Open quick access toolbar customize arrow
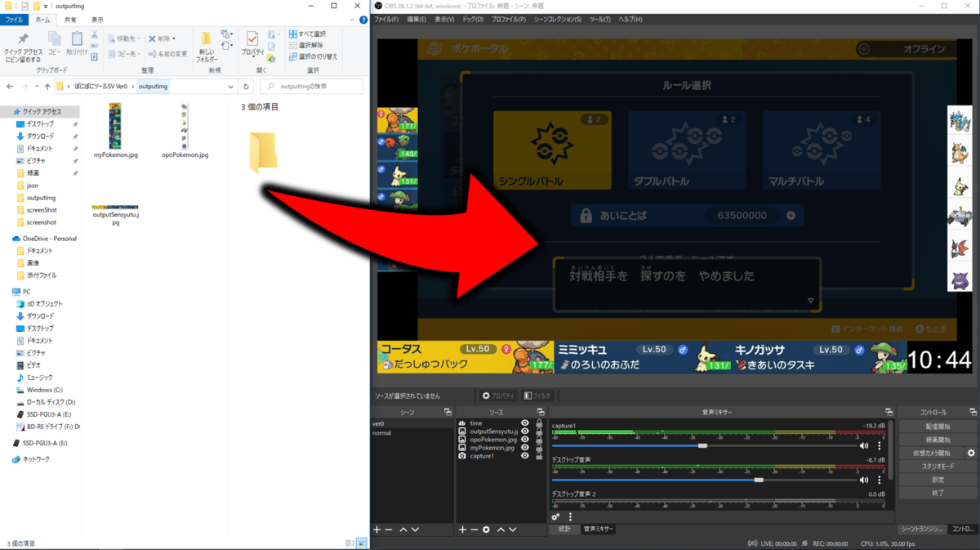The image size is (980, 550). (47, 6)
